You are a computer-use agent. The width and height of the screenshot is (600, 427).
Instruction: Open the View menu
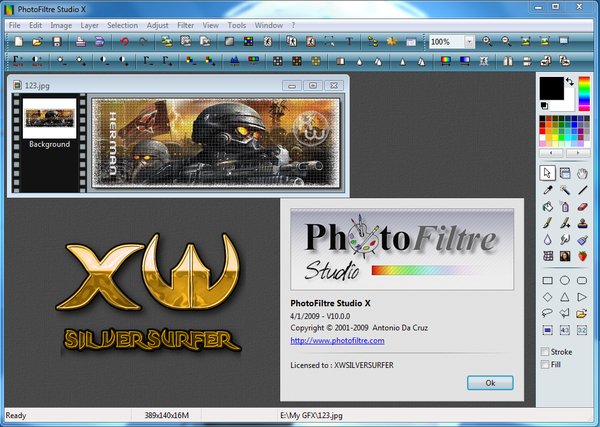pyautogui.click(x=210, y=25)
